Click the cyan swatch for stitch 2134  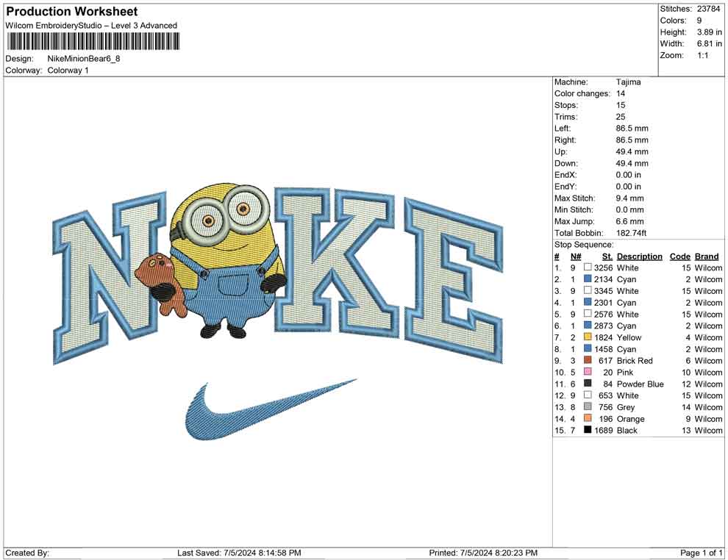588,279
